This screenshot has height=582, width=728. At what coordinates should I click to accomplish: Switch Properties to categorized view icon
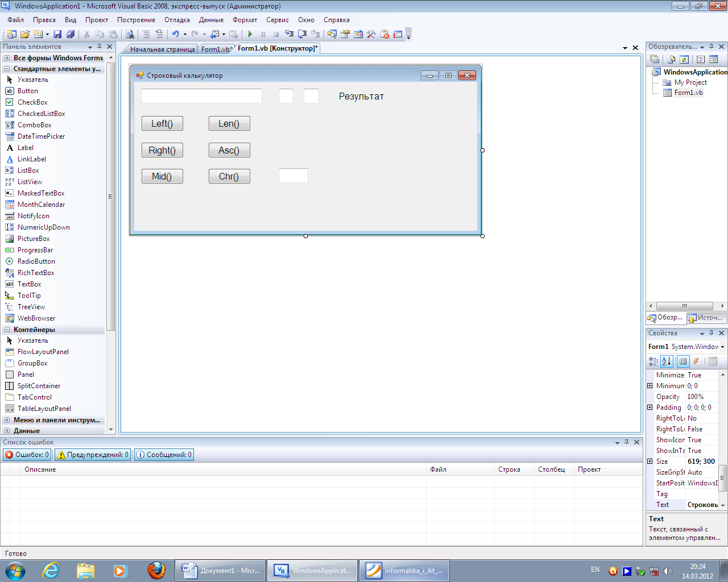pos(653,361)
